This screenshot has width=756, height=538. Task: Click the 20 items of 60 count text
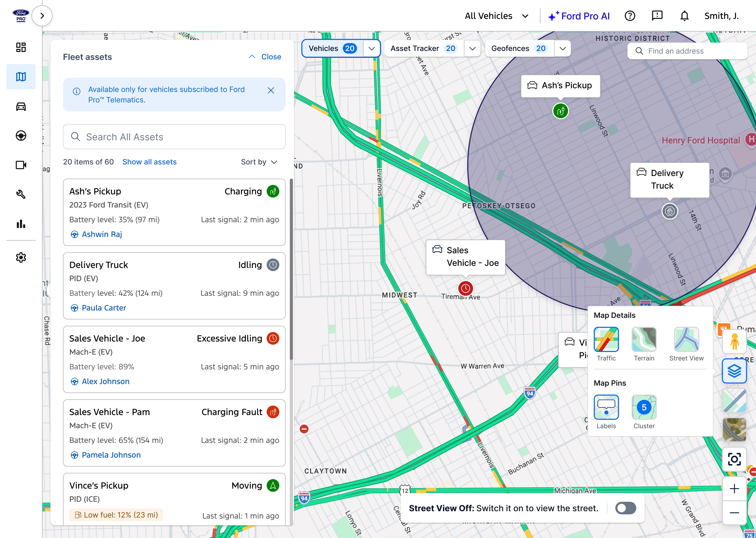(x=88, y=162)
